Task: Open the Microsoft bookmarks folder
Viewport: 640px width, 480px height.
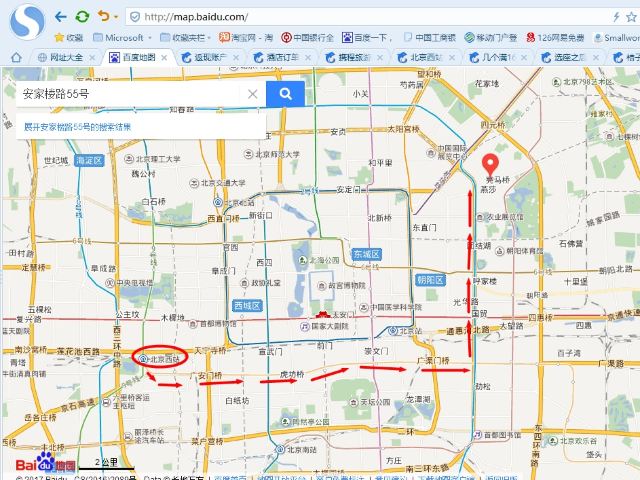Action: tap(122, 38)
